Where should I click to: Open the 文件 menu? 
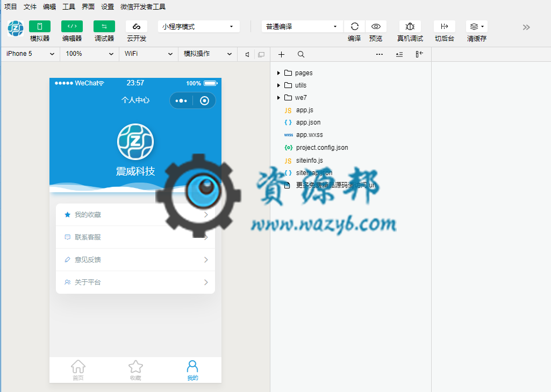tap(30, 6)
